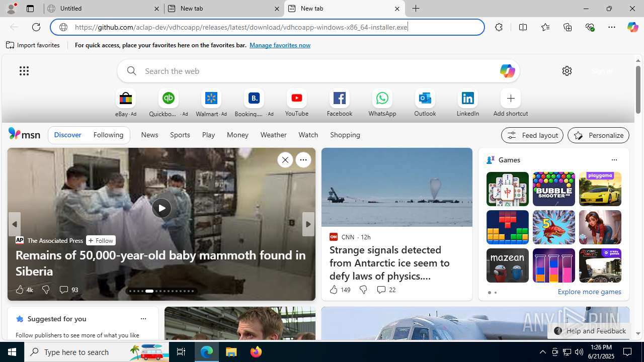Open Collections icon in toolbar
Viewport: 644px width, 362px height.
click(568, 27)
